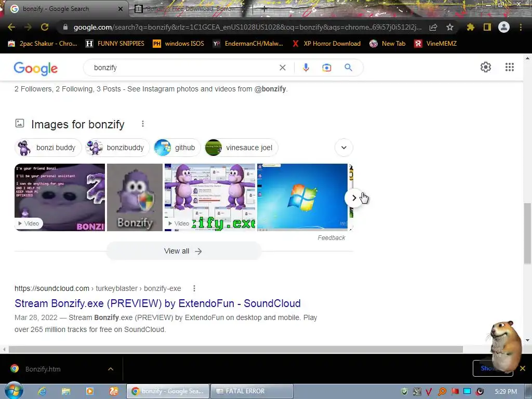Viewport: 532px width, 399px height.
Task: Show next images in carousel
Action: coord(354,198)
